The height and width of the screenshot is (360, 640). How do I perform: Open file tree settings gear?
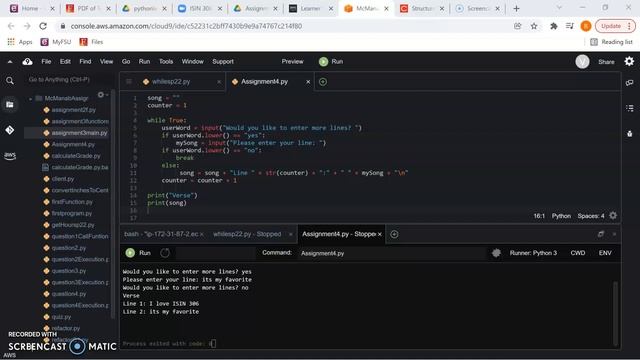pyautogui.click(x=101, y=95)
